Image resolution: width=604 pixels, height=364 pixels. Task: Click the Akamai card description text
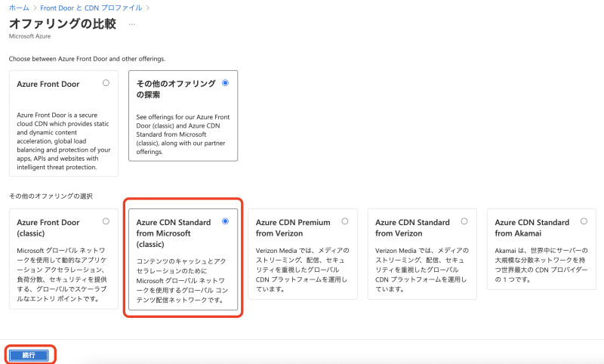[540, 264]
